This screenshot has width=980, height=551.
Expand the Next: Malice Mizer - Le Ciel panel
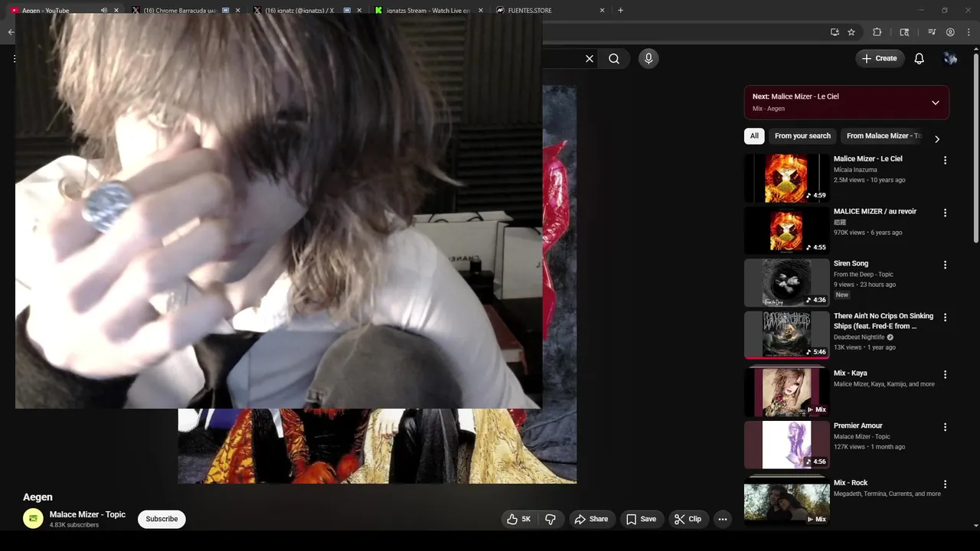click(936, 103)
